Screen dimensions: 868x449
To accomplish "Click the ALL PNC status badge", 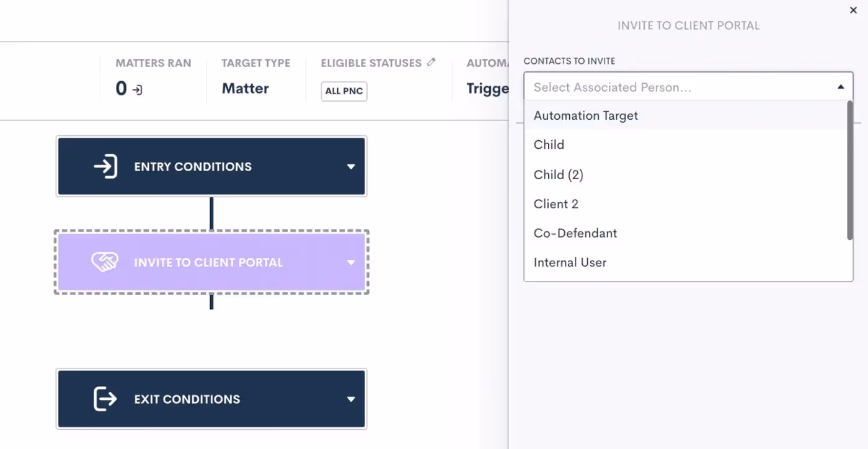I will point(344,91).
